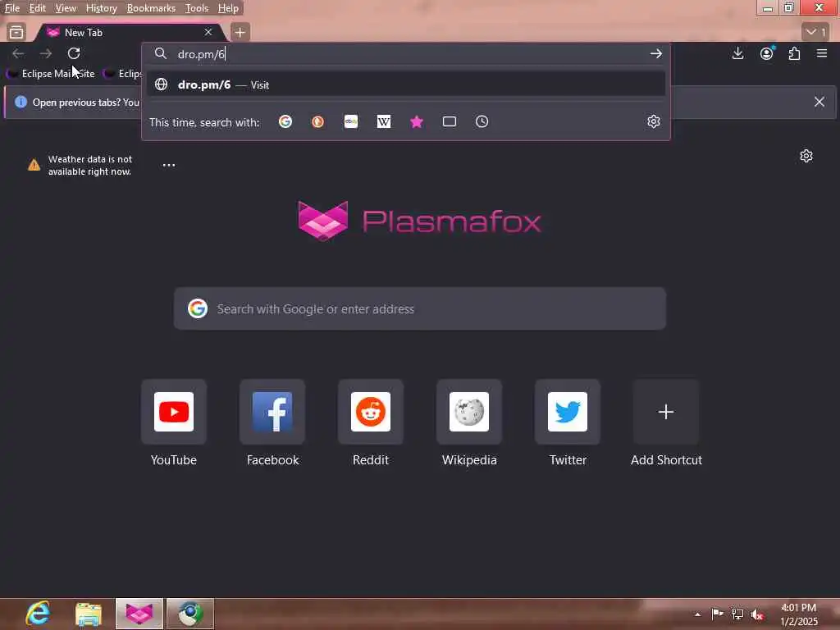The height and width of the screenshot is (630, 840).
Task: Open the File menu
Action: pos(11,8)
